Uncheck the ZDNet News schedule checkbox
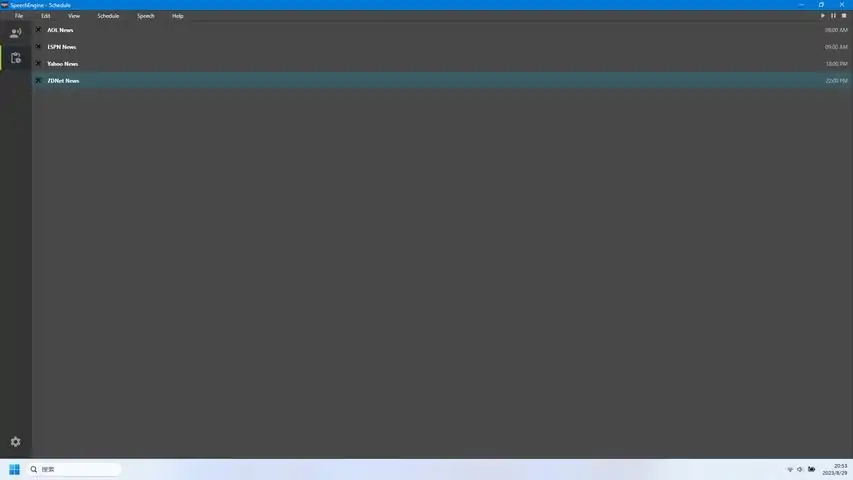Screen dimensions: 853x480 coord(38,81)
